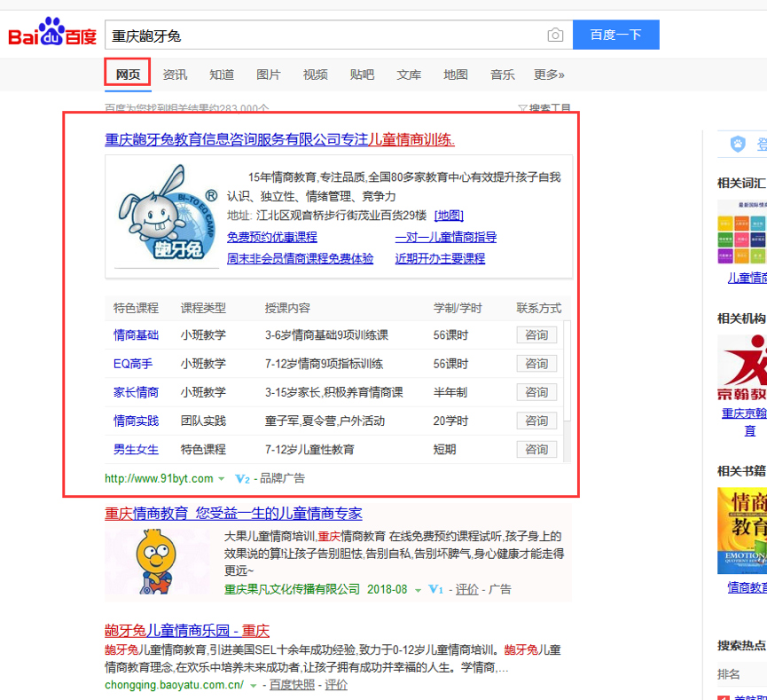
Task: Click the search box containing 重庆龅牙兔
Action: (324, 35)
